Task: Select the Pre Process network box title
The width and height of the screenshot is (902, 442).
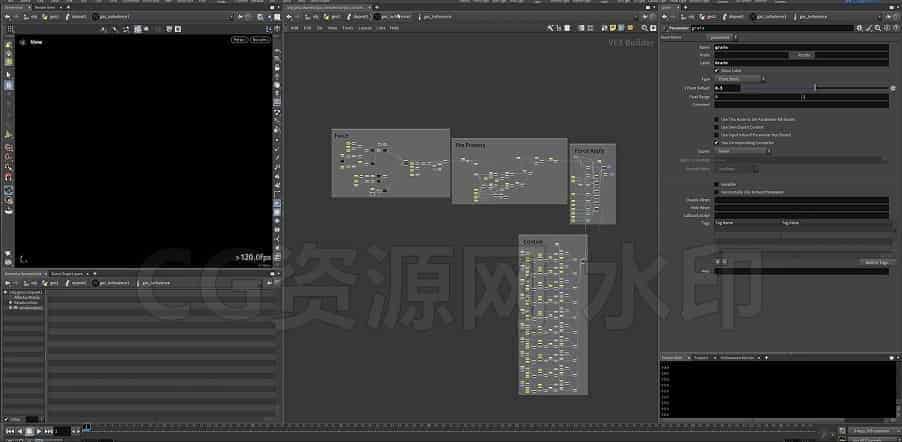Action: [x=470, y=145]
